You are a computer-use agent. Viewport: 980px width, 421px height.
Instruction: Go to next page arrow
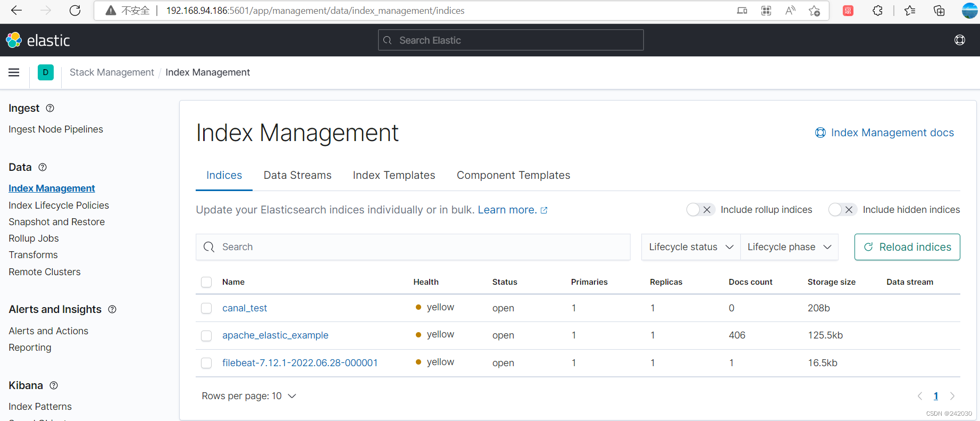click(x=952, y=396)
